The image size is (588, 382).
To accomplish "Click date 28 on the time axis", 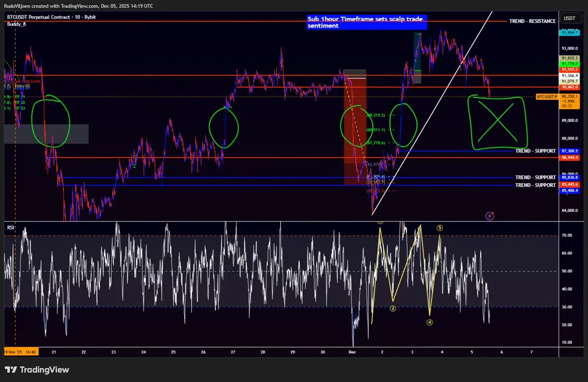I will tap(263, 353).
